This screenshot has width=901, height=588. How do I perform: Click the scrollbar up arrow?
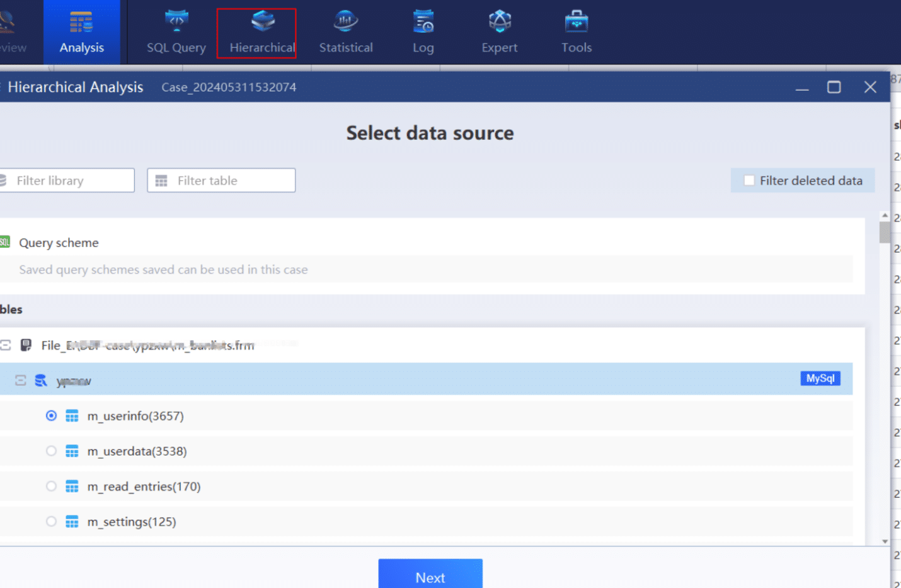(x=885, y=216)
